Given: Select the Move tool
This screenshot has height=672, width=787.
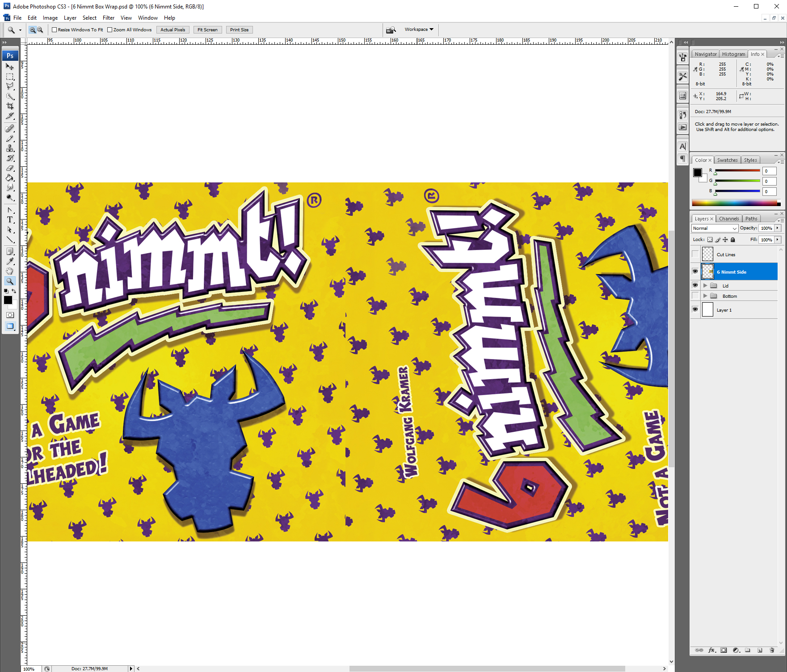Looking at the screenshot, I should [10, 67].
